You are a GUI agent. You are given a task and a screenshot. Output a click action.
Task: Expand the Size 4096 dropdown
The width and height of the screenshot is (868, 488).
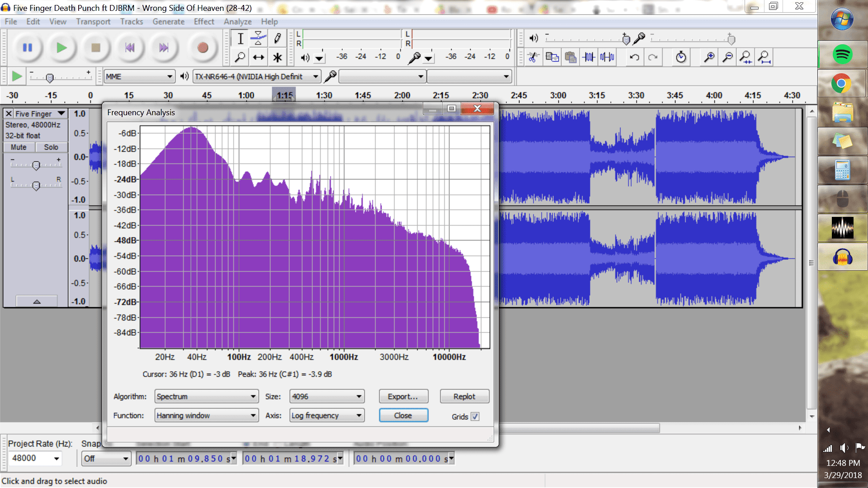point(327,397)
